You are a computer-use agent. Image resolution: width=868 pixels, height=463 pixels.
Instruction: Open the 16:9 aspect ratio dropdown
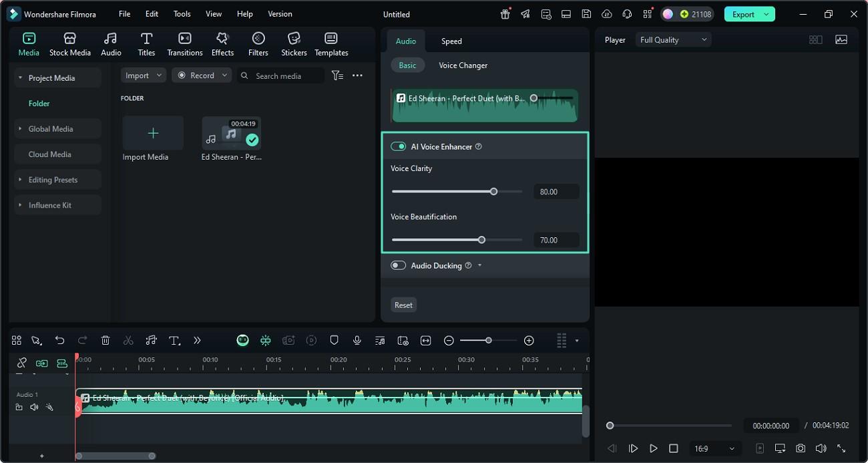(714, 448)
